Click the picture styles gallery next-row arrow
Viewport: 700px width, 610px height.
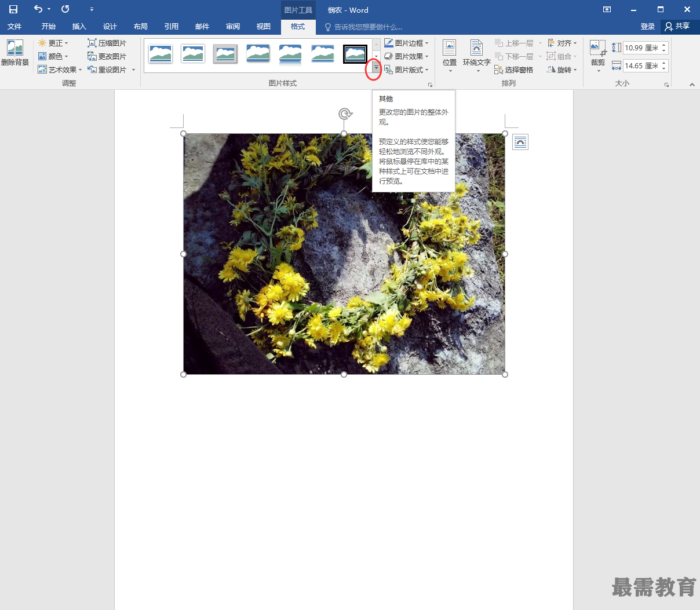point(376,56)
